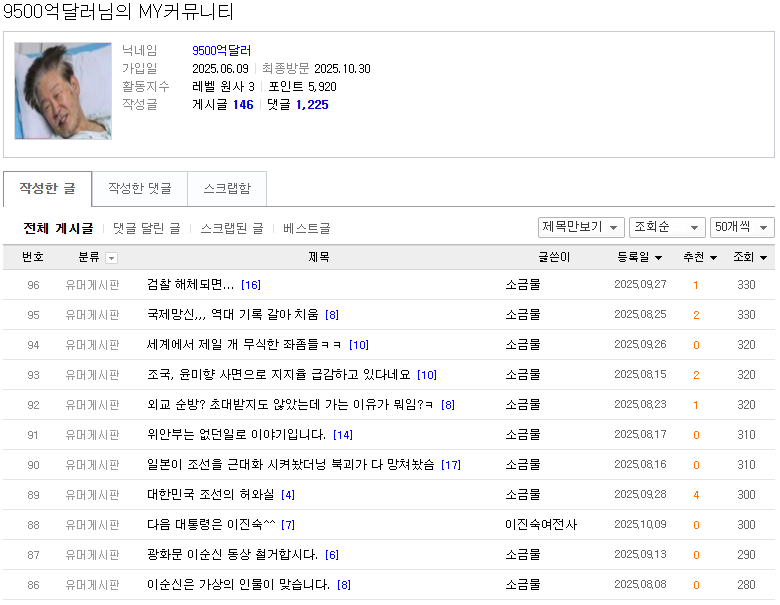Show the 스크랩된 글 filter
The height and width of the screenshot is (605, 780).
231,228
